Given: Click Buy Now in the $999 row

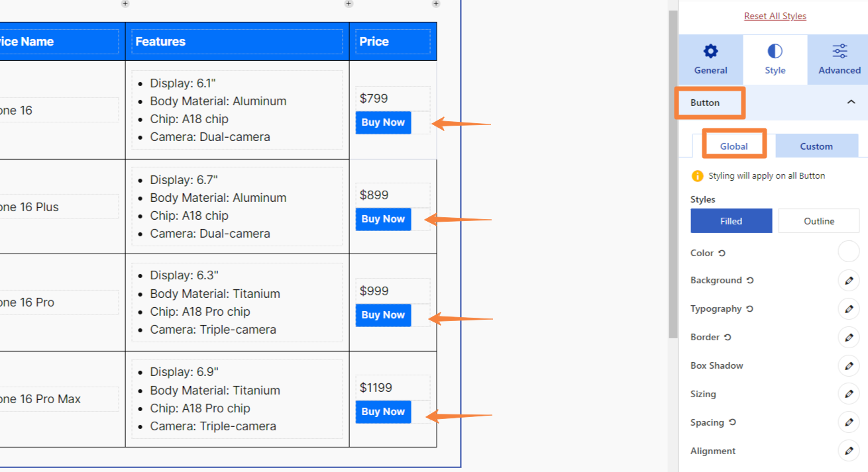Looking at the screenshot, I should point(383,315).
